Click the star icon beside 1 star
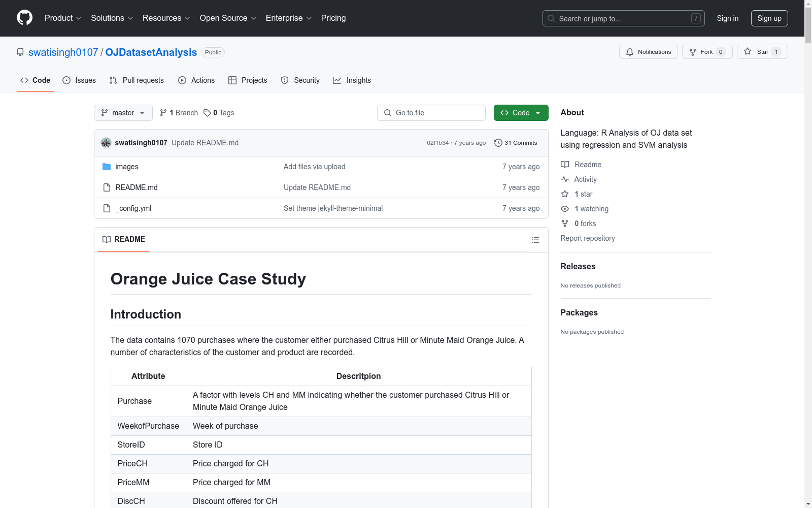This screenshot has height=508, width=812. click(565, 194)
